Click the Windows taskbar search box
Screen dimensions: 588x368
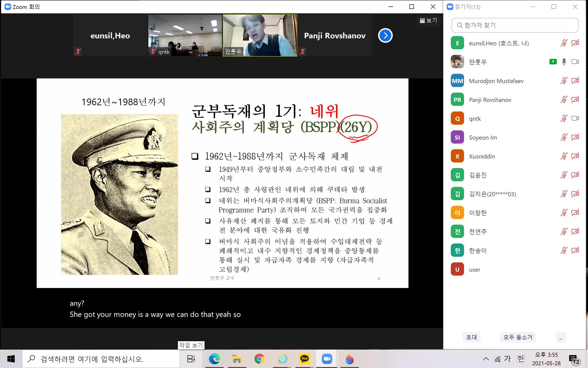coord(101,359)
